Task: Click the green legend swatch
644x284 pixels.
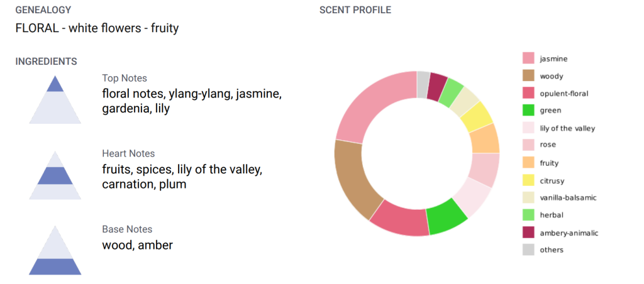Action: 528,111
